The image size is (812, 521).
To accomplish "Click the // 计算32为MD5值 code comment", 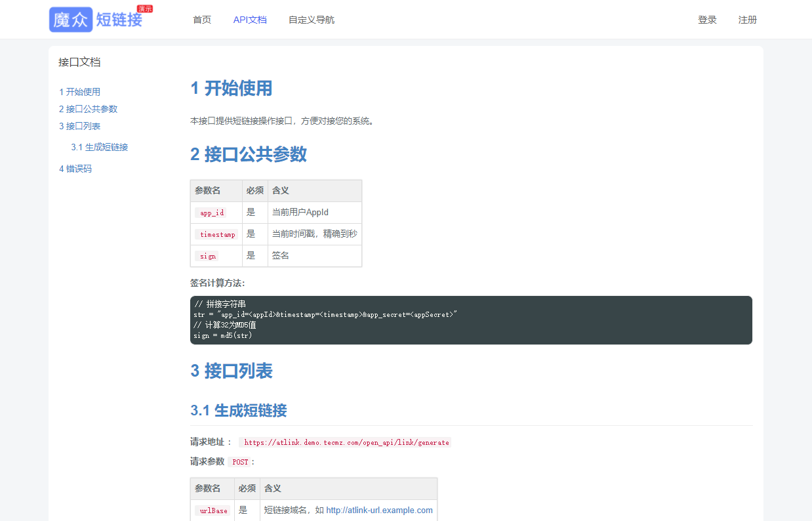I will pos(225,325).
